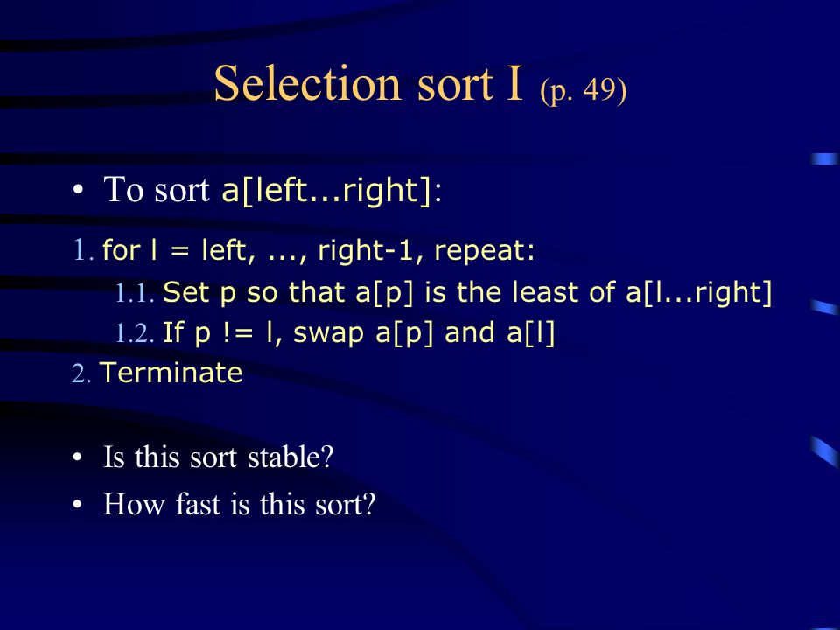
Task: Click the bullet dot before "Is this sort"
Action: coord(78,458)
